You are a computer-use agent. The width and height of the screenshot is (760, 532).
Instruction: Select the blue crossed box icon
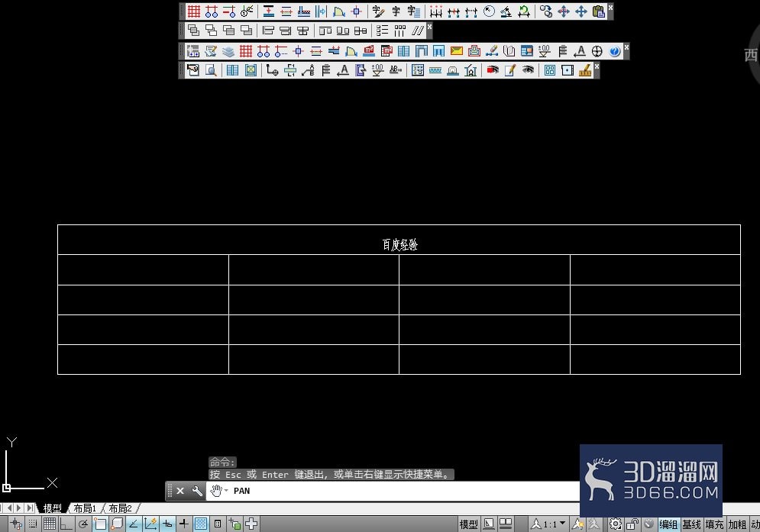[251, 70]
